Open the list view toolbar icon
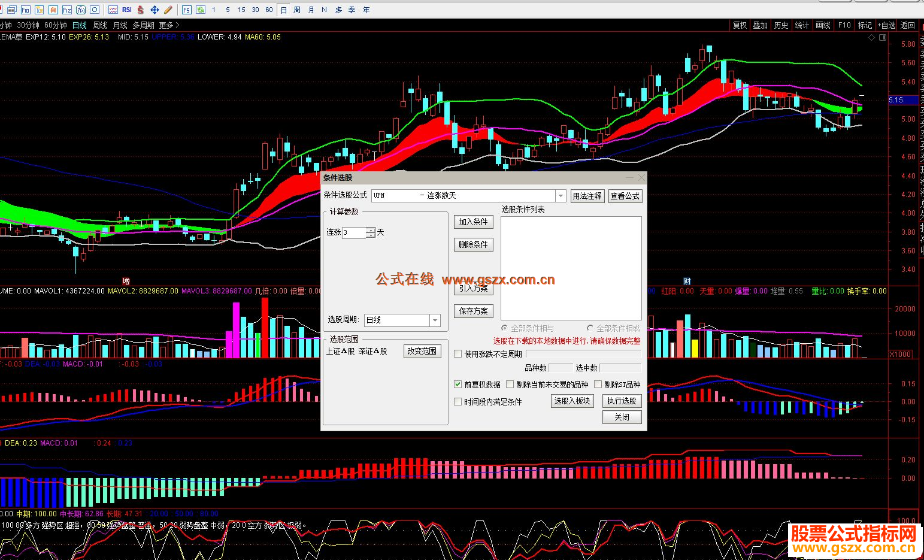This screenshot has height=560, width=924. [x=11, y=10]
